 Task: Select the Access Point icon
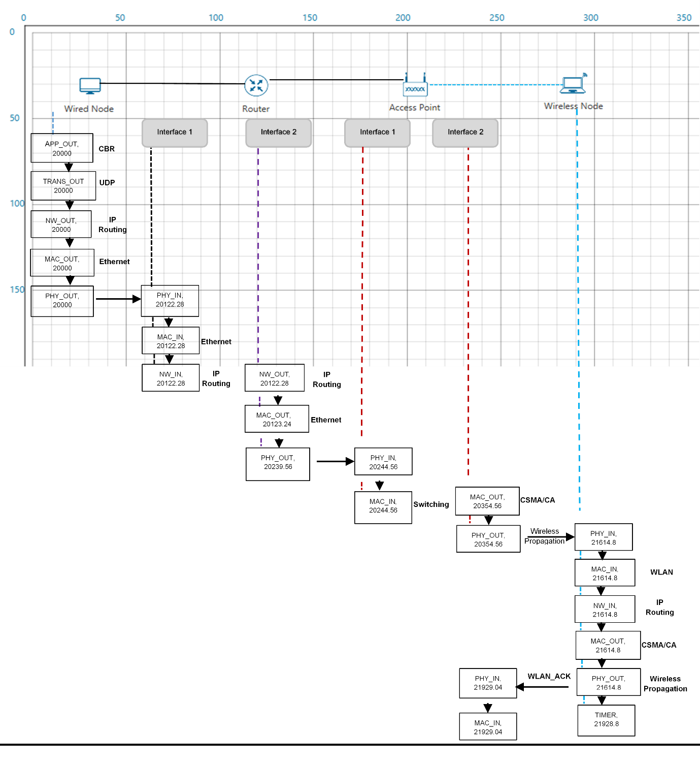pos(415,85)
